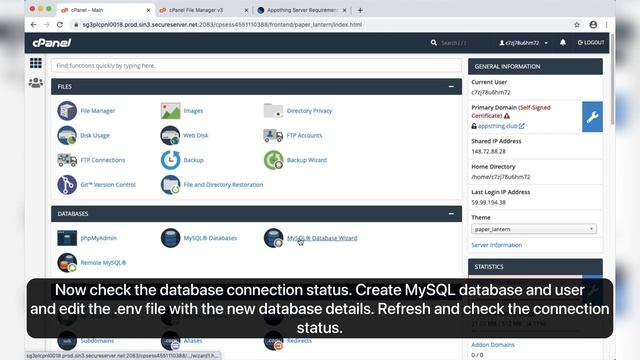Click the phpMyAdmin link text
Screen dimensions: 640x360
click(x=98, y=238)
